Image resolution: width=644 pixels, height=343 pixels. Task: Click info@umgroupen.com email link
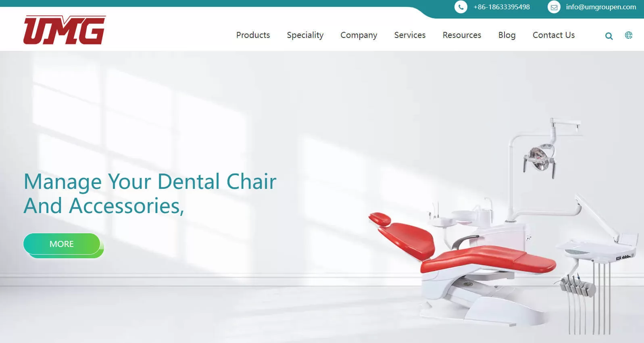click(601, 7)
